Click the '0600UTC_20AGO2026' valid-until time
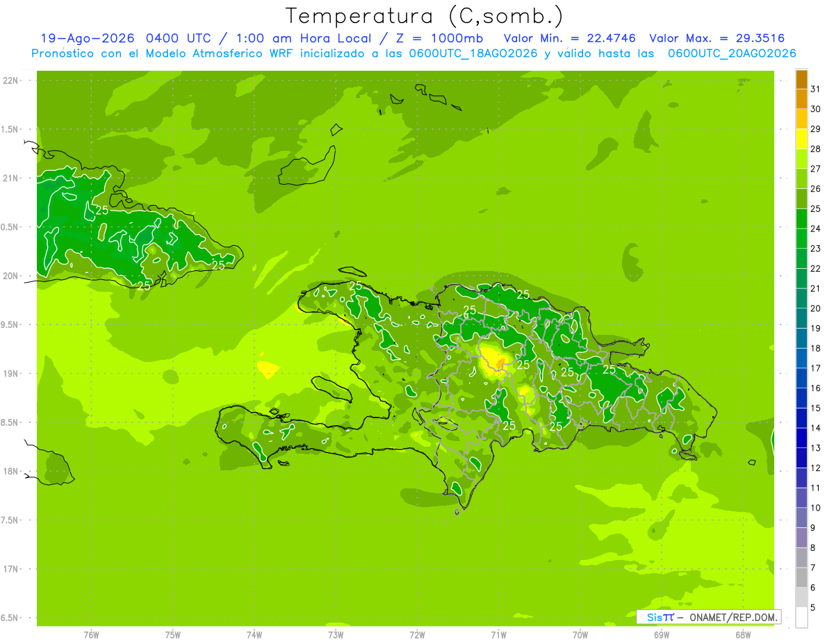 [732, 53]
